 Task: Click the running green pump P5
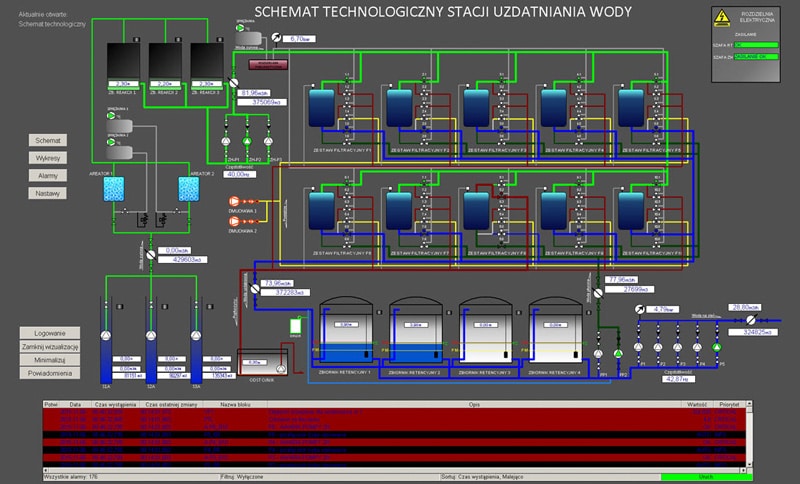(x=716, y=347)
